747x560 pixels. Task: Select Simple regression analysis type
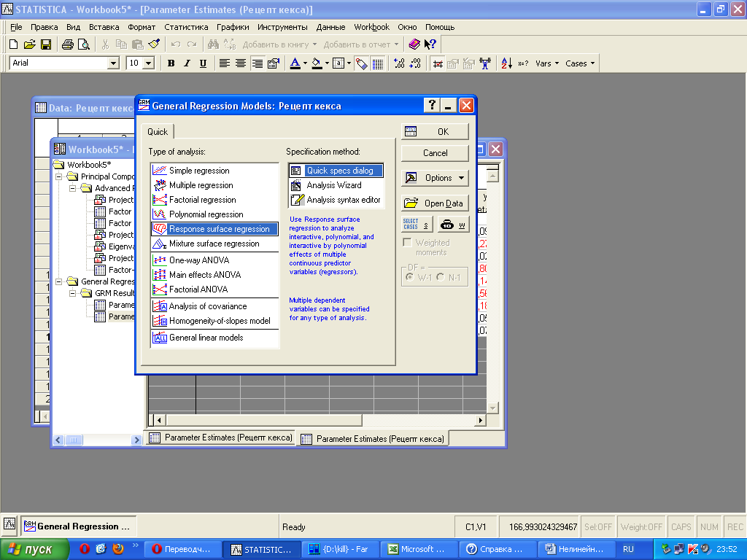(215, 171)
